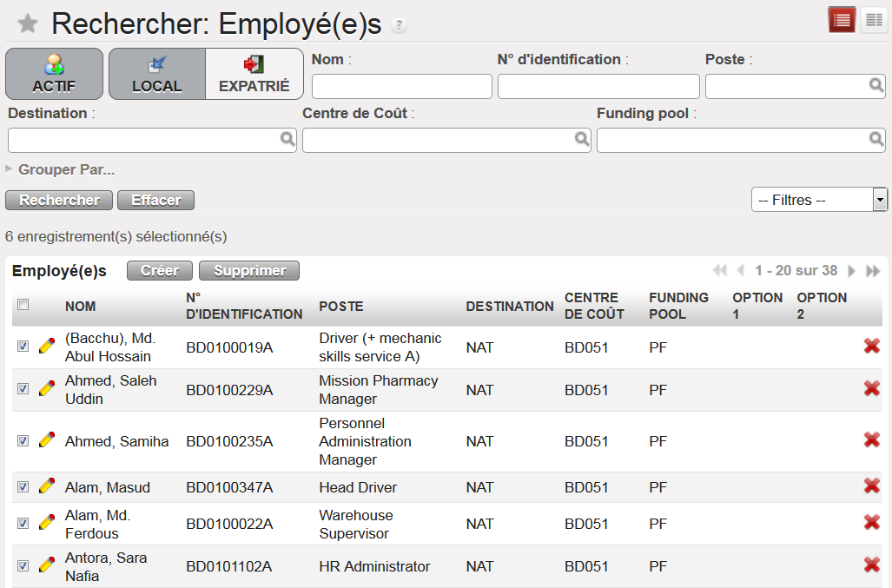Open the Poste search magnifier icon
The image size is (892, 588).
click(x=876, y=85)
